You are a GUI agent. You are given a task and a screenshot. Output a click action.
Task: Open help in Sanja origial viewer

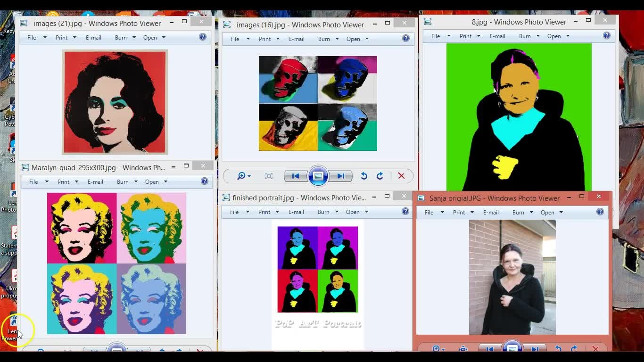[x=600, y=212]
